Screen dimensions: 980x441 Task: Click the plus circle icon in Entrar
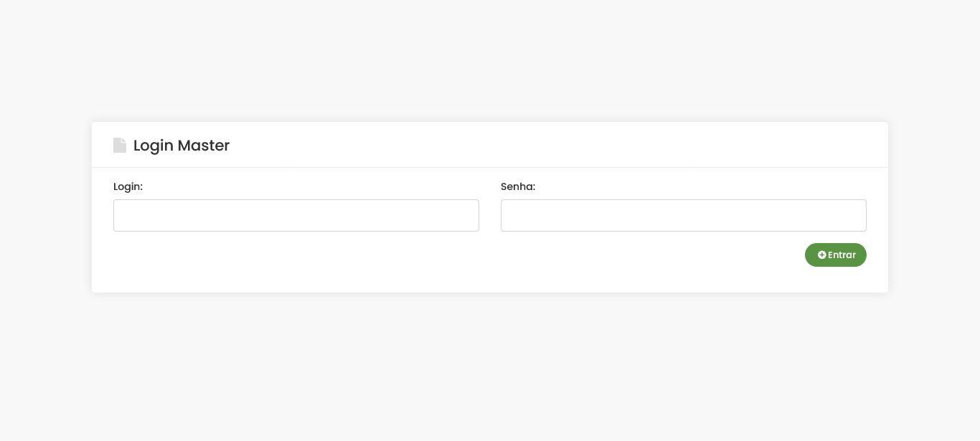(822, 255)
